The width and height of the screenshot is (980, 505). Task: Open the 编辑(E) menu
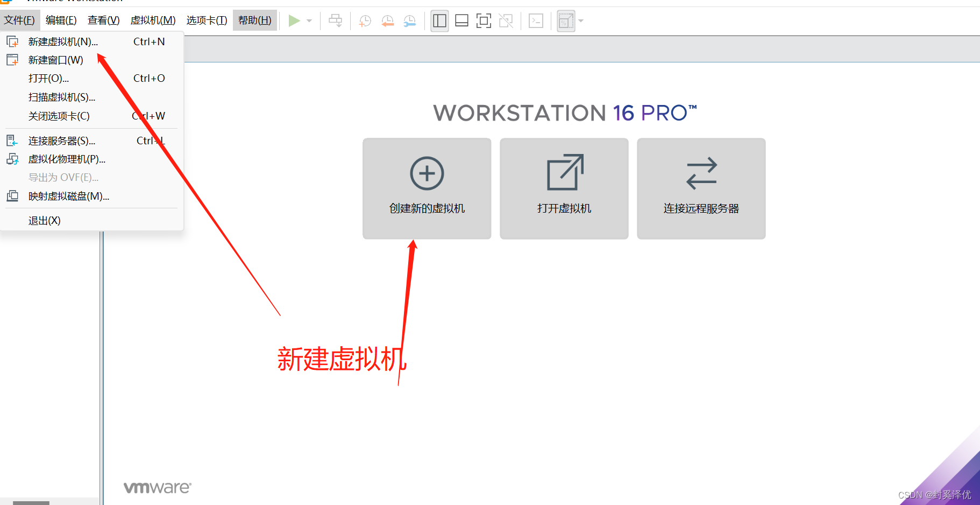click(61, 20)
